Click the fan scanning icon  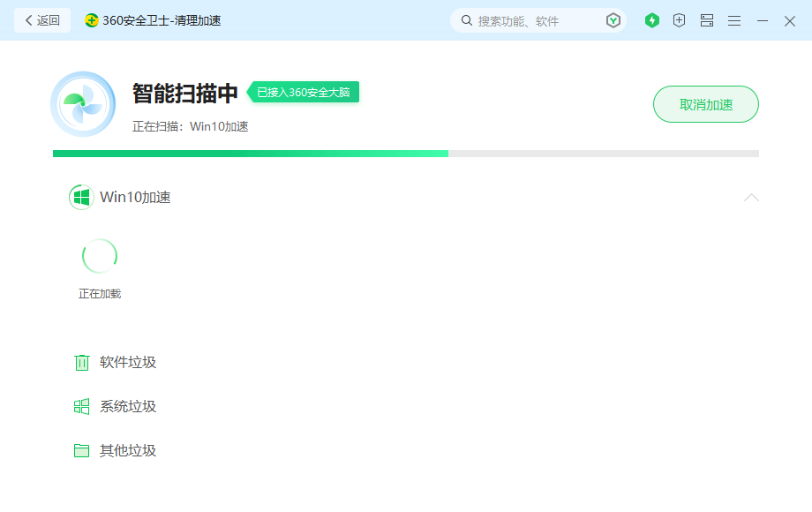[83, 104]
